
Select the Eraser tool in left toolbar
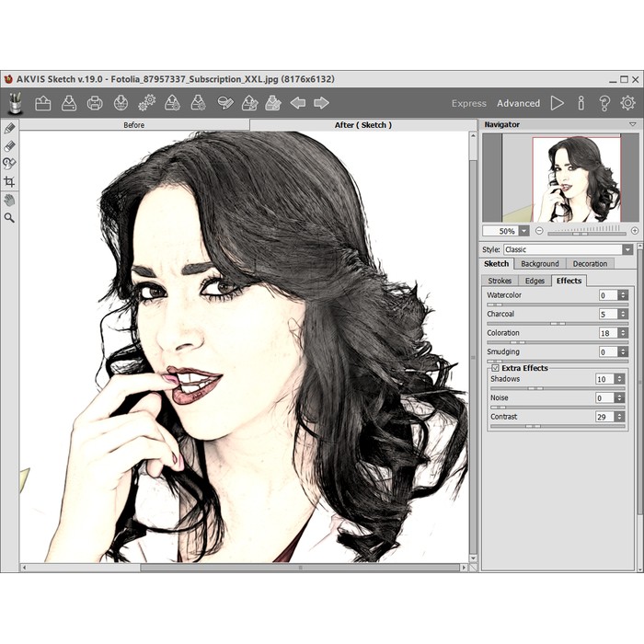[10, 145]
